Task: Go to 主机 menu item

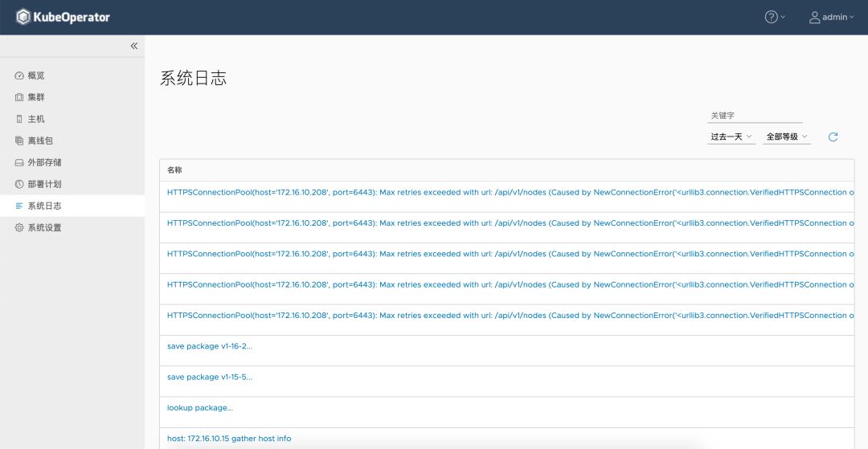Action: click(72, 119)
